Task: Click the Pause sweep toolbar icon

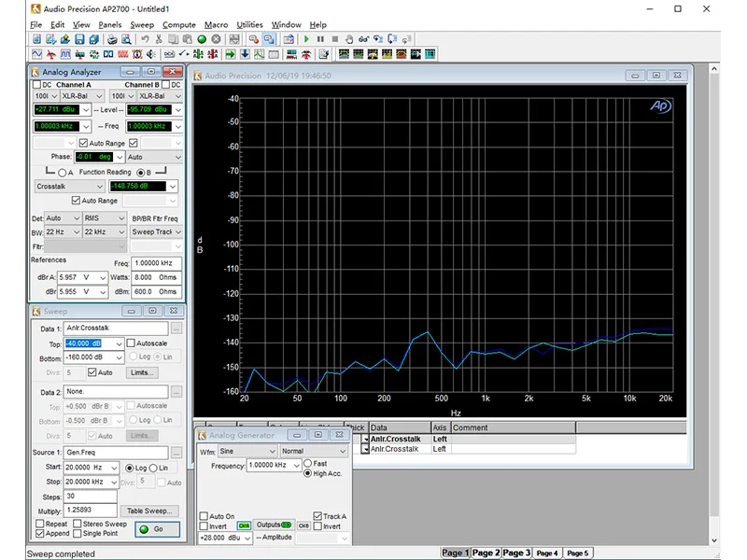Action: point(320,39)
